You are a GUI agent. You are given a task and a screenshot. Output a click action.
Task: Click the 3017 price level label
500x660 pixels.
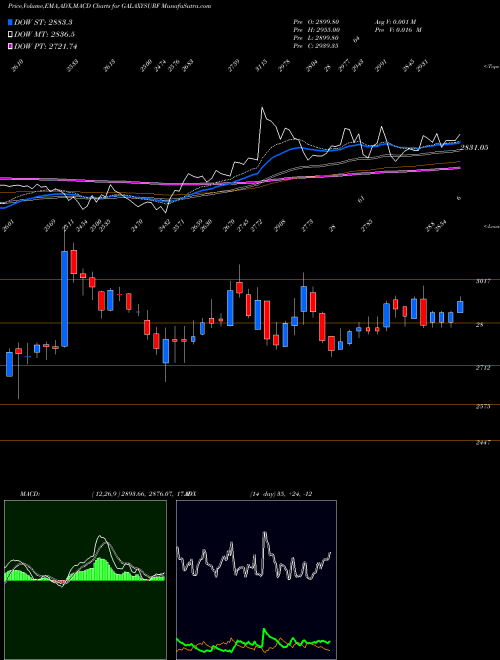(x=483, y=282)
